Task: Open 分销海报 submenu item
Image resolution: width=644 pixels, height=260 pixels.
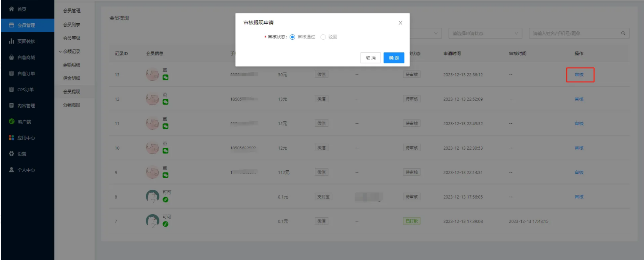Action: click(72, 105)
